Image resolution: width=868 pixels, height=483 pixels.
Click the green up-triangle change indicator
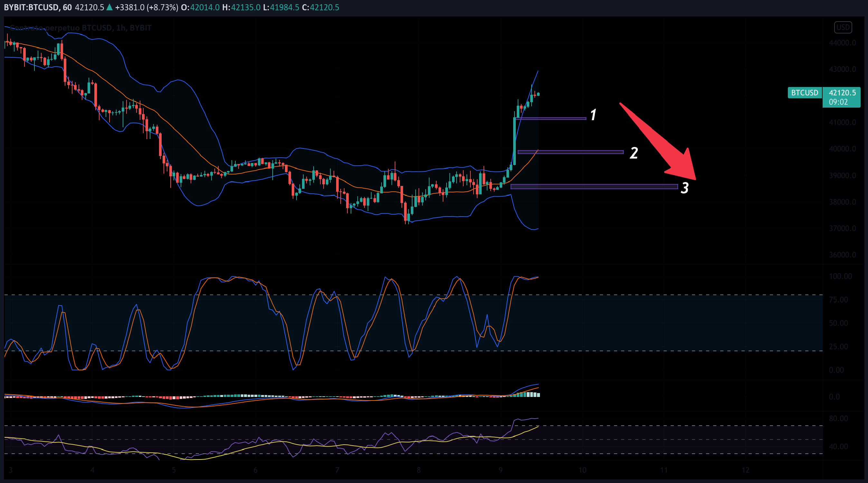click(x=109, y=7)
